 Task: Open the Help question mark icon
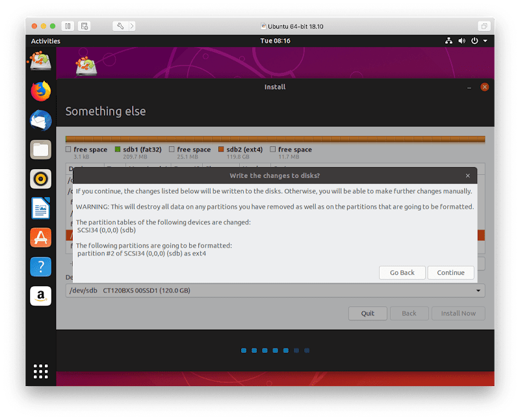(41, 267)
